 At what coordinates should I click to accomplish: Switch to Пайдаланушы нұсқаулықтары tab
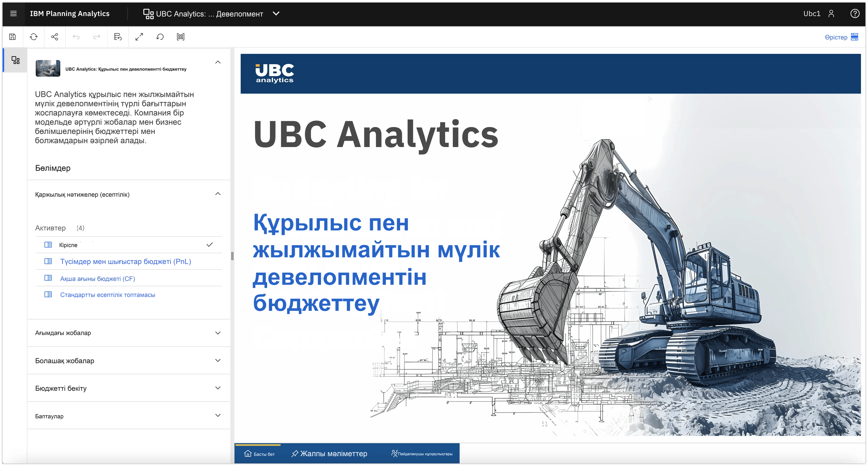coord(422,454)
